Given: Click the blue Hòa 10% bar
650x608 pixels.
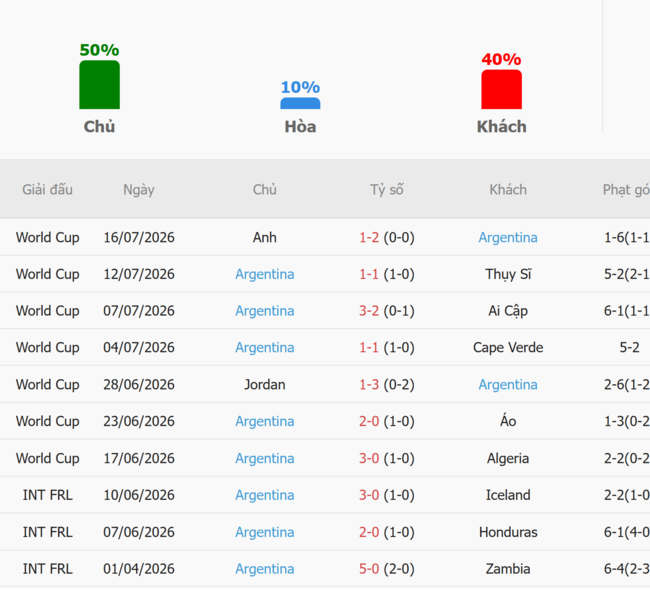Looking at the screenshot, I should point(300,103).
